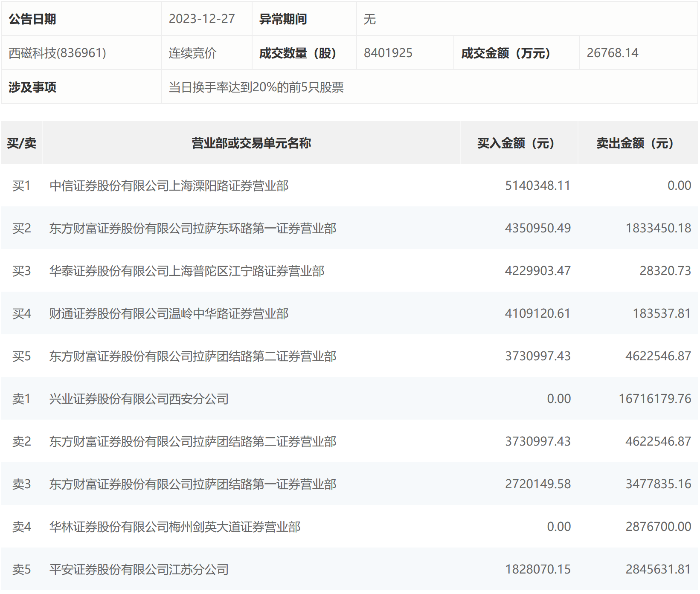The height and width of the screenshot is (594, 700).
Task: Sort by 买入金额（元） column header
Action: (516, 143)
